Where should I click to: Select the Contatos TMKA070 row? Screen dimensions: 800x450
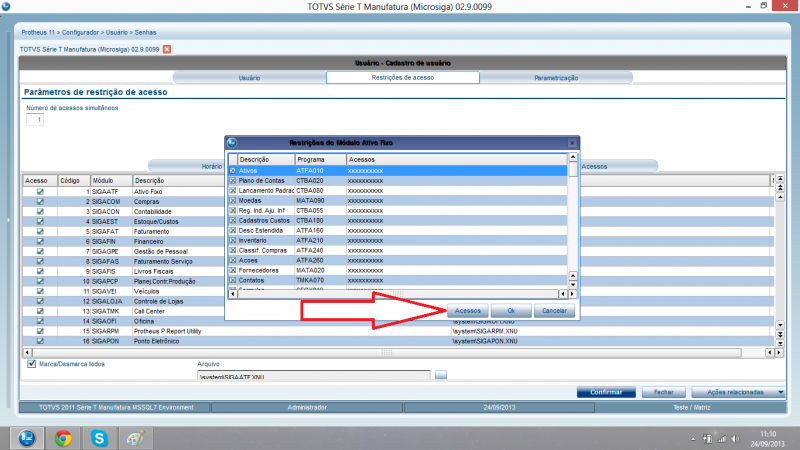click(x=397, y=281)
